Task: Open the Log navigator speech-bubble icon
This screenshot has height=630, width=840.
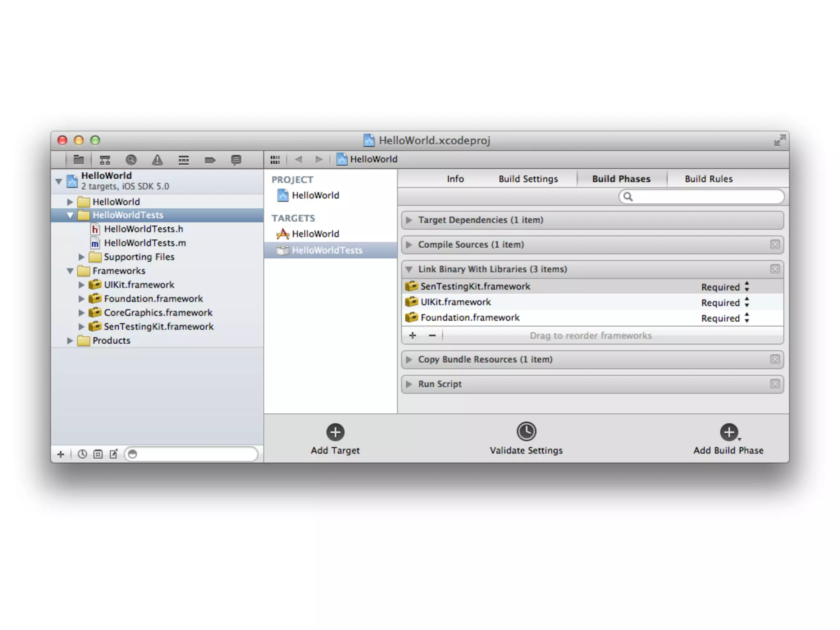Action: coord(236,160)
